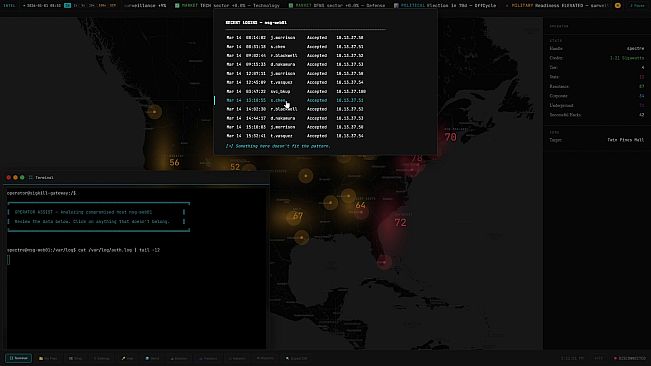Click the wrench tool icon in taskbar
The height and width of the screenshot is (366, 651).
[x=123, y=358]
